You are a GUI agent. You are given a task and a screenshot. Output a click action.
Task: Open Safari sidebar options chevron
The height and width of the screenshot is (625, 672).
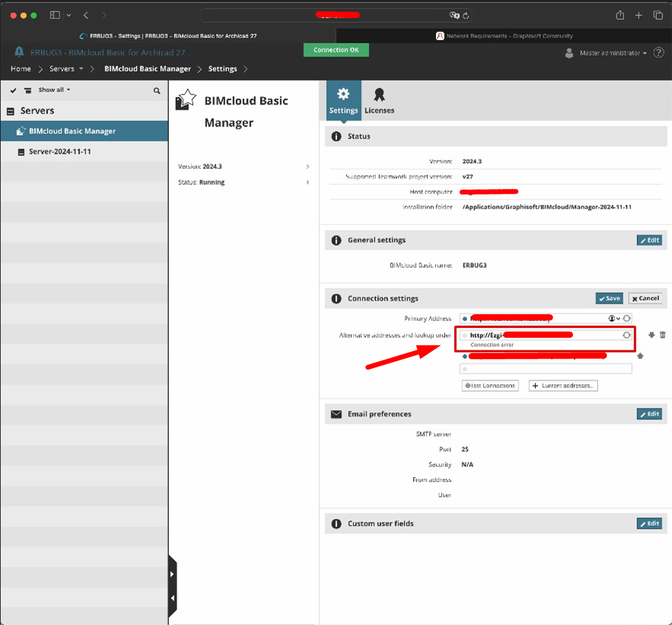[x=69, y=15]
